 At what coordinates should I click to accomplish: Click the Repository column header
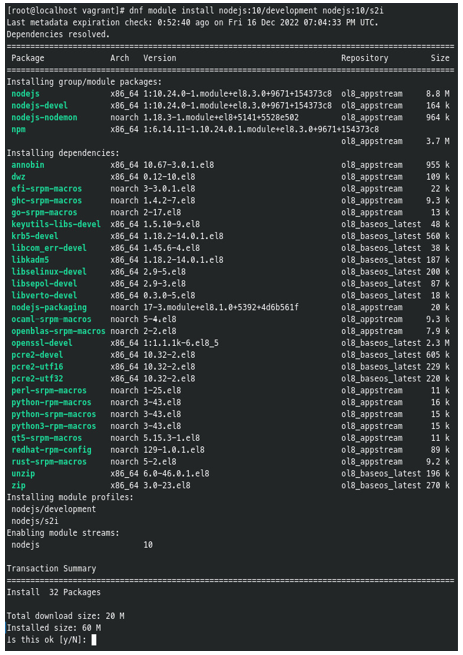(365, 58)
